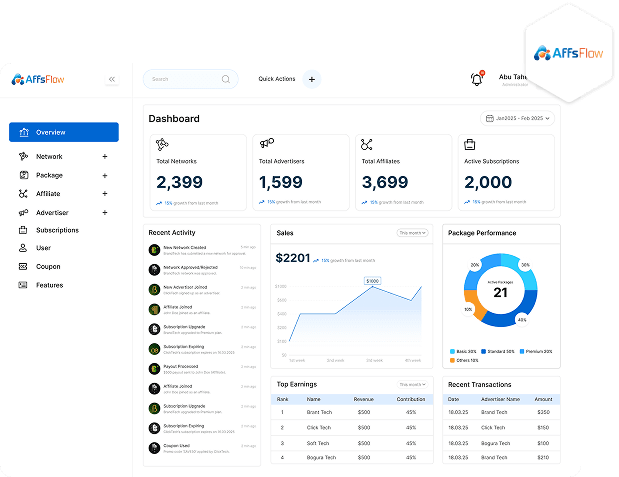Click the Total Networks card icon
The width and height of the screenshot is (619, 477).
(162, 145)
